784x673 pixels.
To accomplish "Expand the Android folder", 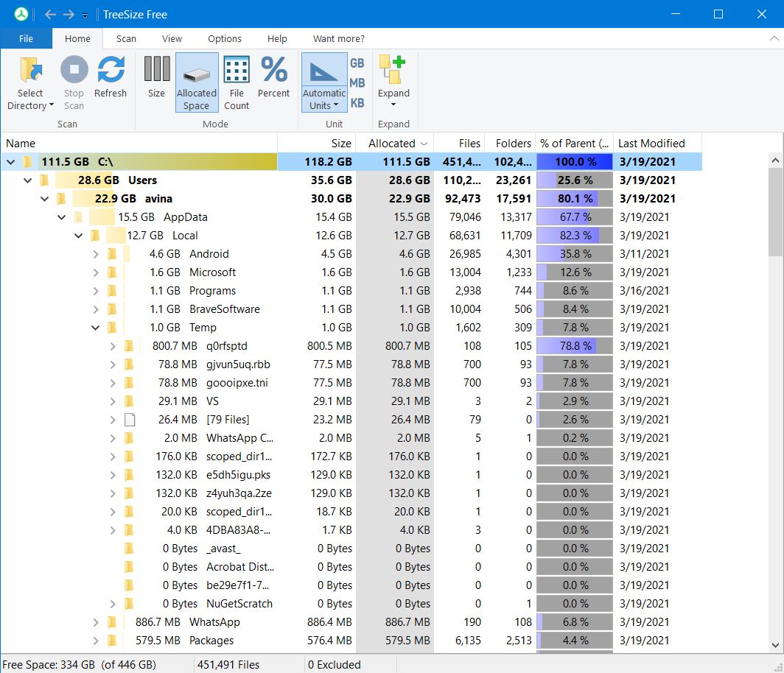I will 96,254.
